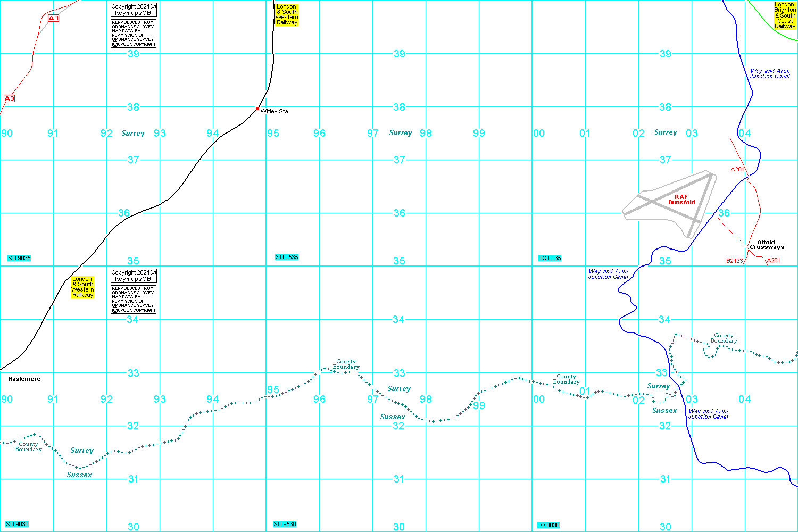Image resolution: width=798 pixels, height=532 pixels.
Task: Click the B2133 road label
Action: pyautogui.click(x=734, y=261)
